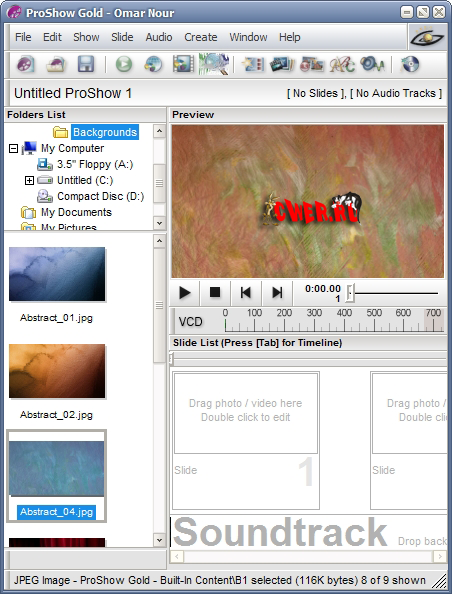Screen dimensions: 452x594
Task: Click the My Documents folder icon
Action: pos(28,213)
